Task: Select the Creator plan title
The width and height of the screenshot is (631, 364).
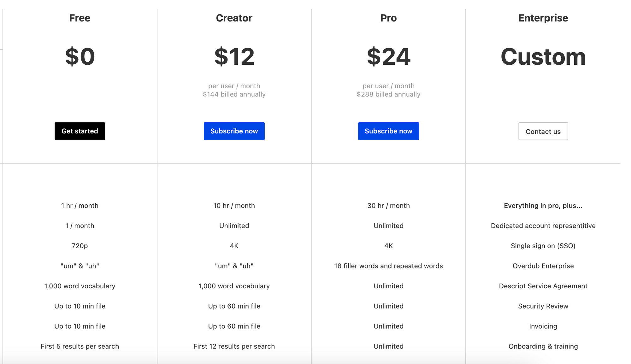Action: (234, 18)
